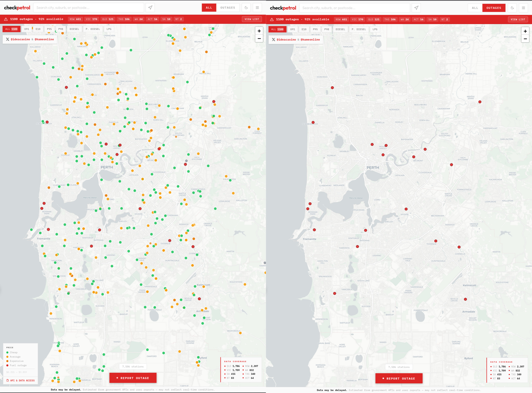Select the P98 fuel tab in right pane
The image size is (532, 393).
point(326,29)
